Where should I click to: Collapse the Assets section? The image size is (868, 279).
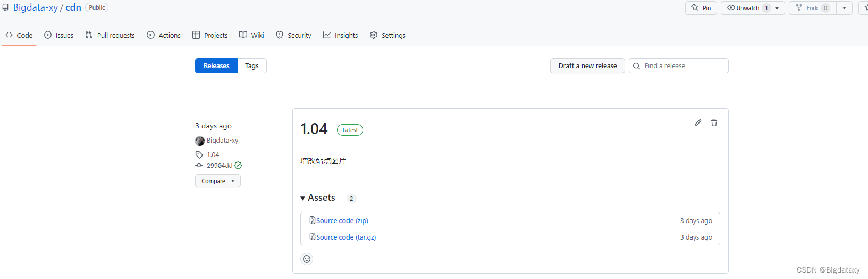point(318,198)
